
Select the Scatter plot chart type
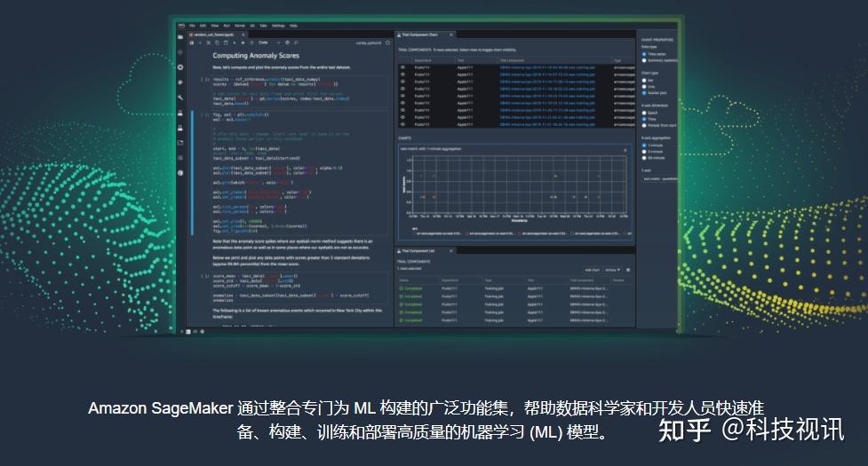coord(644,93)
